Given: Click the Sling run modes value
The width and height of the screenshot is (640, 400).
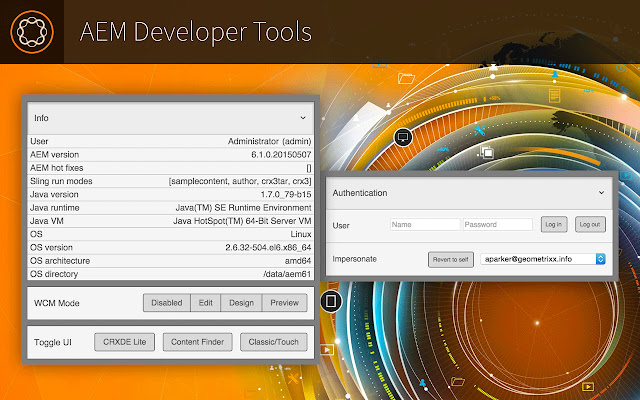Looking at the screenshot, I should pyautogui.click(x=240, y=181).
